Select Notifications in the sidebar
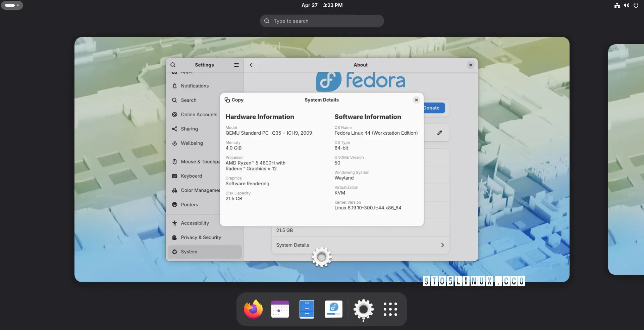The height and width of the screenshot is (330, 644). pyautogui.click(x=195, y=86)
